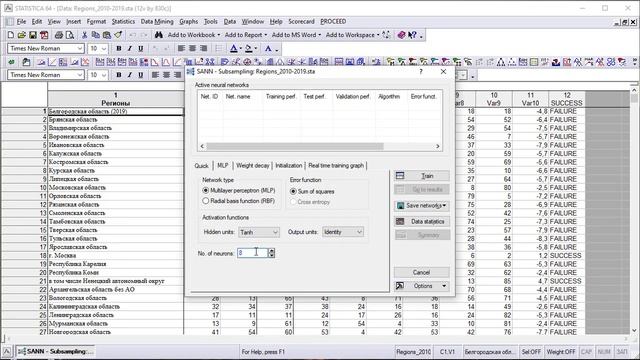
Task: Open lower toolbar Times New Roman font dropdown
Action: pos(80,75)
